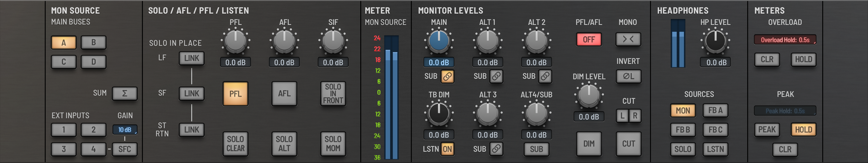The image size is (868, 163).
Task: Toggle the MAIN level SUB link icon
Action: [448, 76]
